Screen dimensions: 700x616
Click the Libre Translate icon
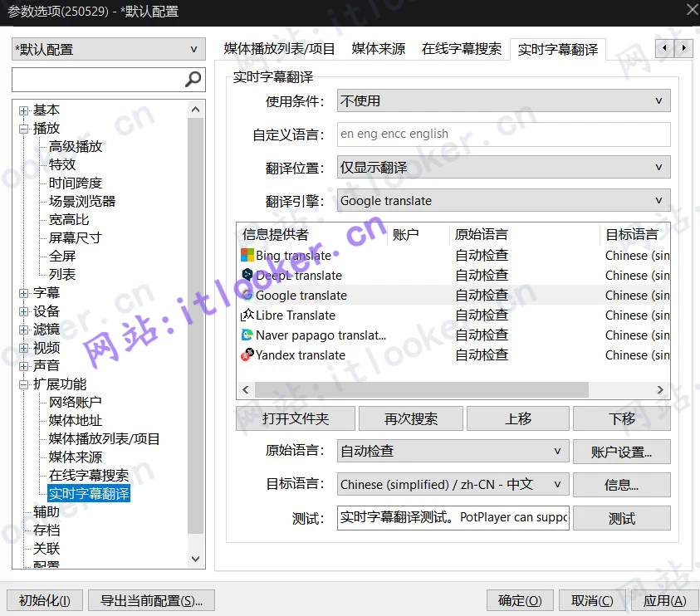(x=247, y=315)
